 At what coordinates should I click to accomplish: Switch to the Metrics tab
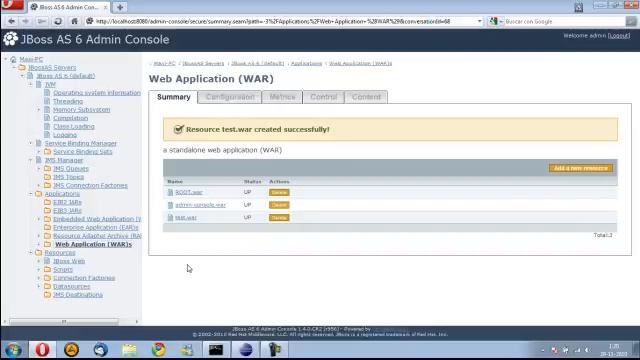(282, 97)
